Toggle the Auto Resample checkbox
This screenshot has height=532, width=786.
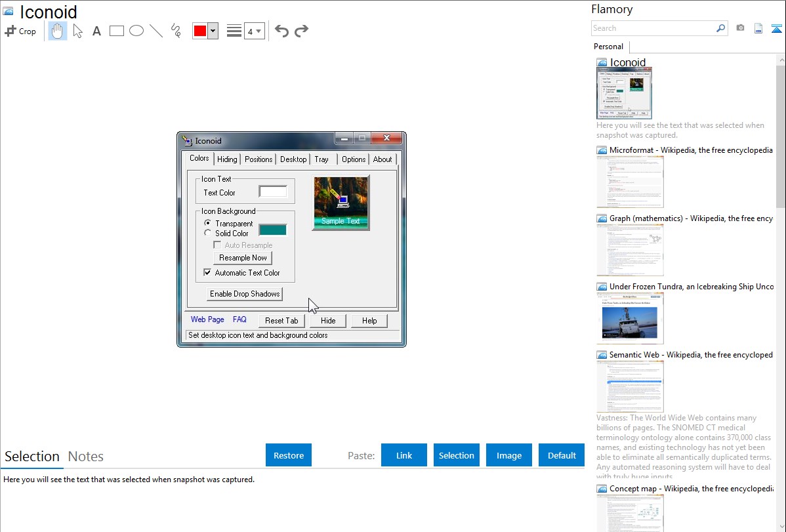(218, 245)
